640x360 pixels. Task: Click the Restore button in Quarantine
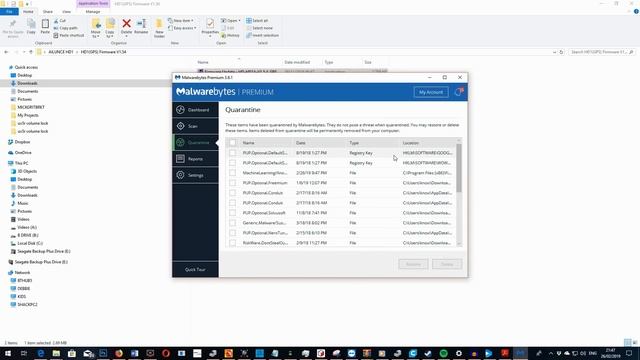tap(413, 264)
